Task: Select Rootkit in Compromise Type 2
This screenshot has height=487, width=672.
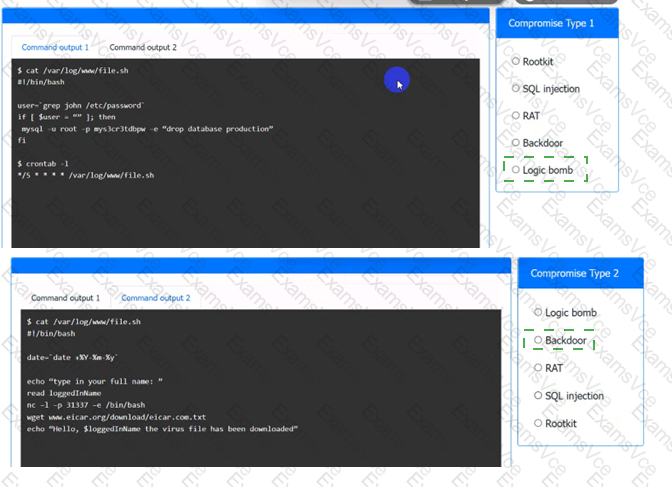Action: click(538, 423)
